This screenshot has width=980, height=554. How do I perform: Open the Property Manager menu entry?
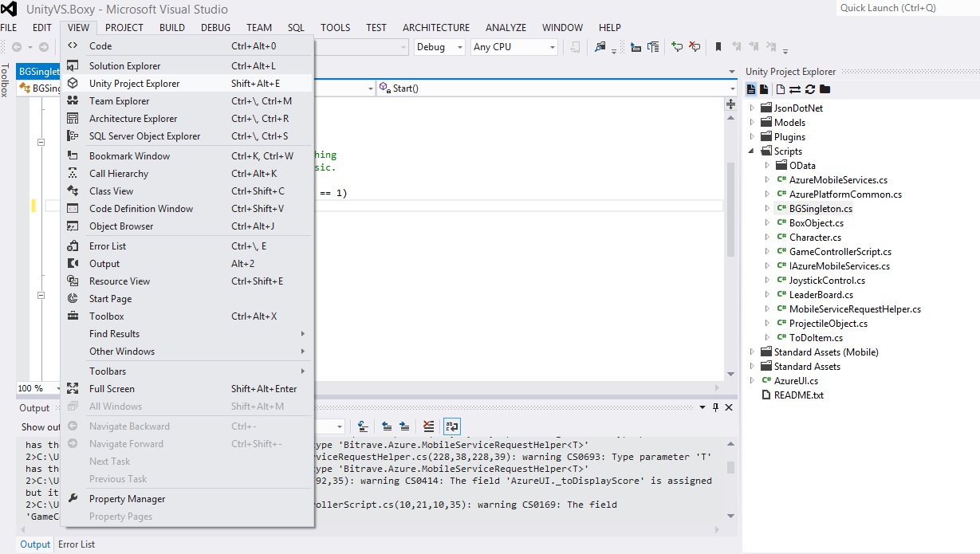pos(187,499)
